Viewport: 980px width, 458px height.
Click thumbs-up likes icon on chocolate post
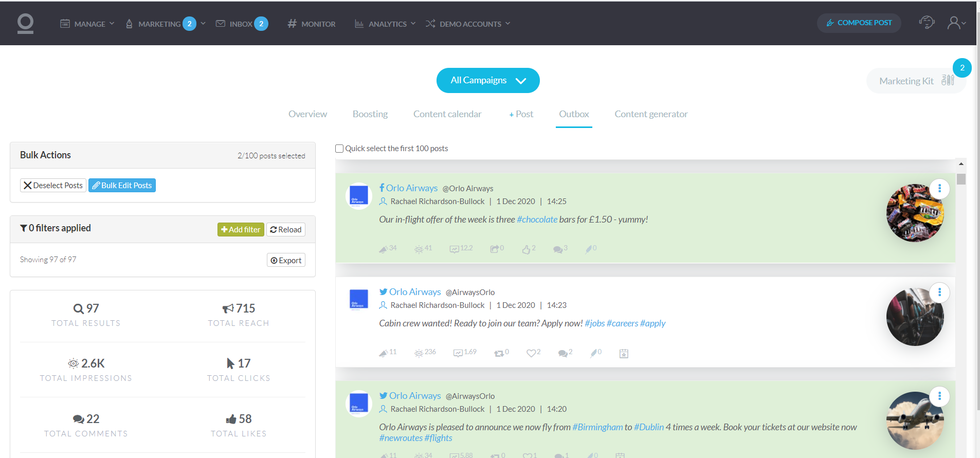[x=526, y=249]
